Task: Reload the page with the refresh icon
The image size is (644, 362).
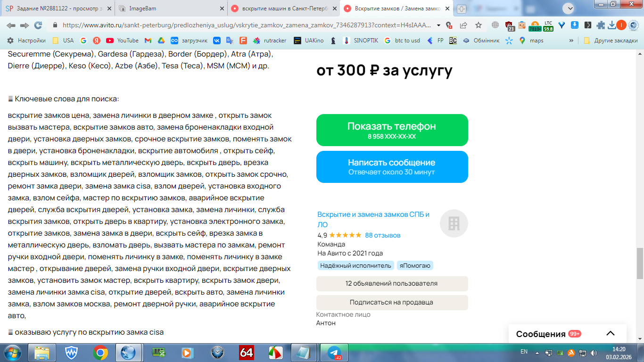Action: [38, 25]
